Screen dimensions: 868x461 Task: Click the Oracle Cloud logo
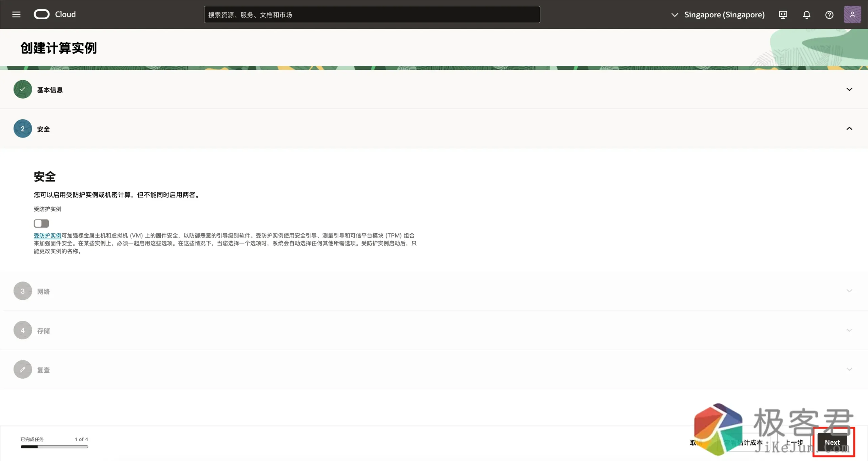tap(55, 14)
